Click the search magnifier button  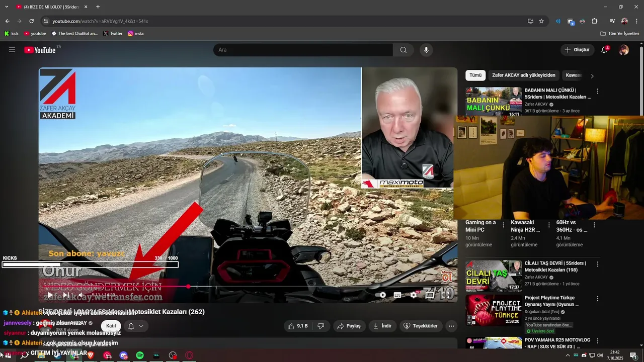point(404,50)
